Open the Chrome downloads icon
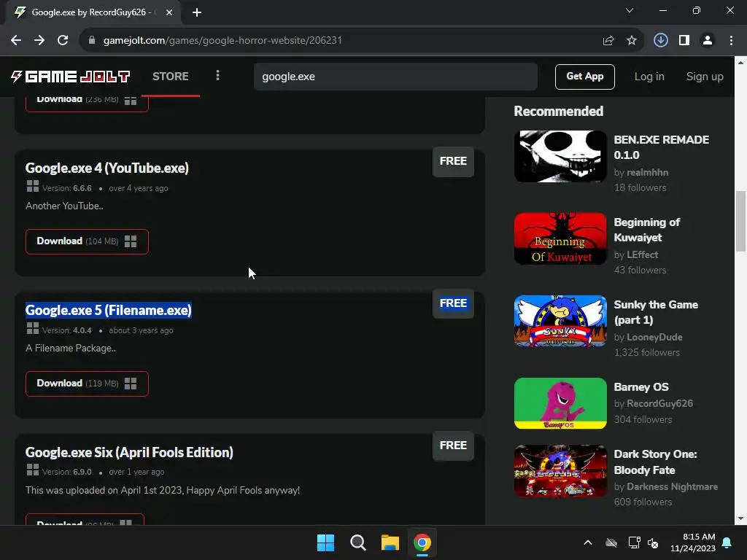This screenshot has height=560, width=747. point(660,41)
